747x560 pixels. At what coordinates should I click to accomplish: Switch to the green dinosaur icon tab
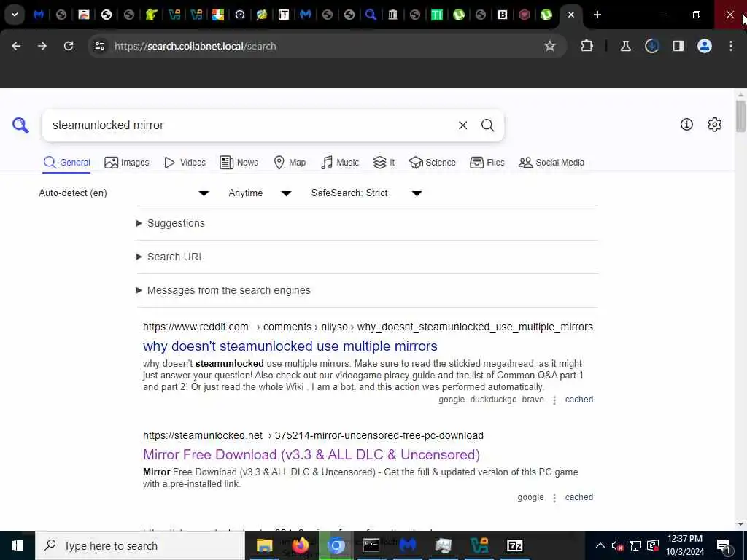pos(151,15)
